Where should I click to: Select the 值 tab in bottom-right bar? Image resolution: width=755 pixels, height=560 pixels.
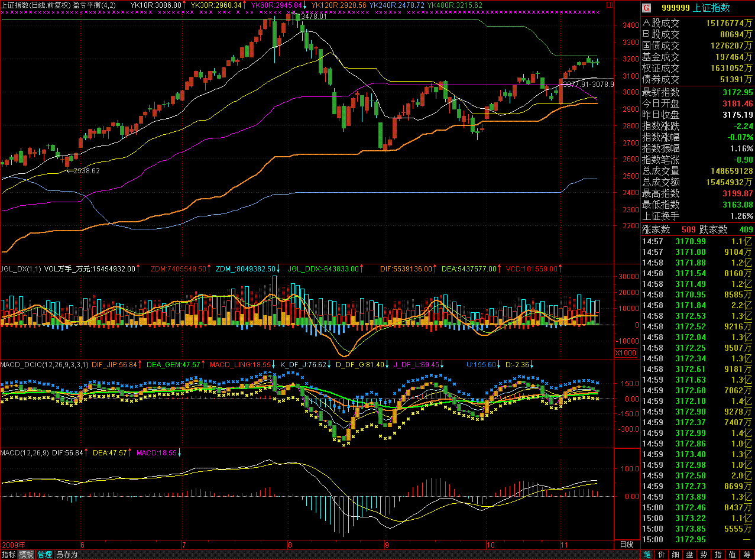[732, 555]
